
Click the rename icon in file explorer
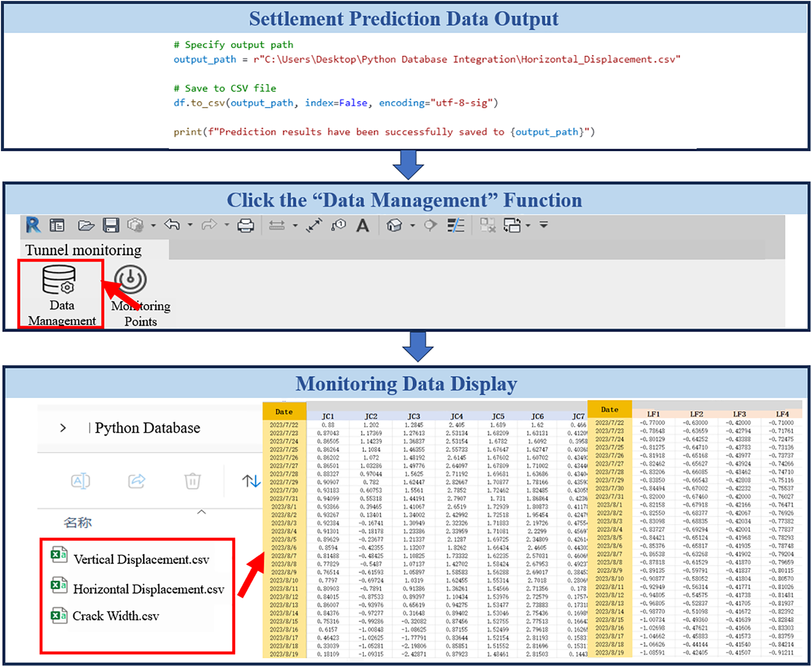[x=81, y=481]
